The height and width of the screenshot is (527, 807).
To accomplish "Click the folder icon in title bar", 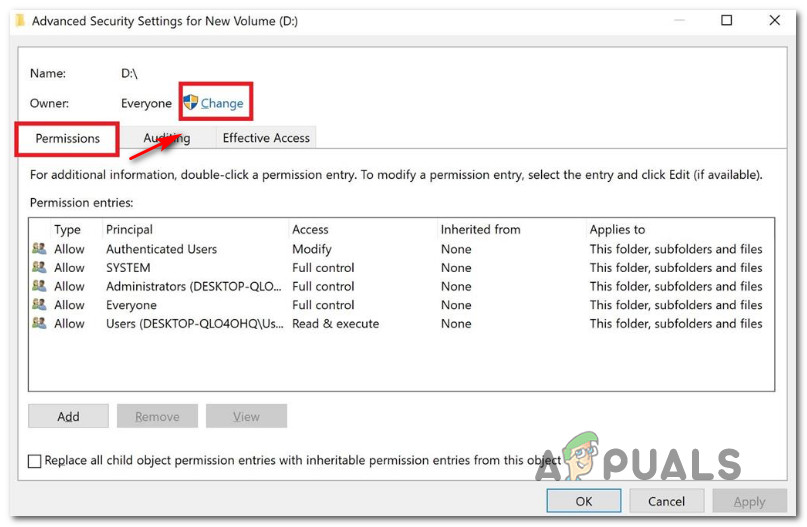I will [20, 21].
